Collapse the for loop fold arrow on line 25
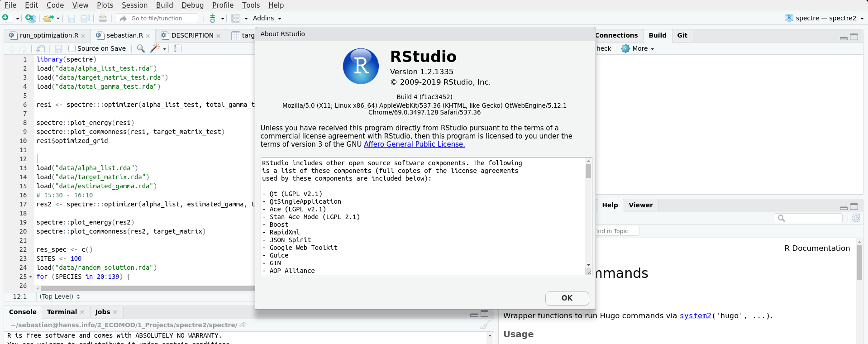 [x=30, y=277]
